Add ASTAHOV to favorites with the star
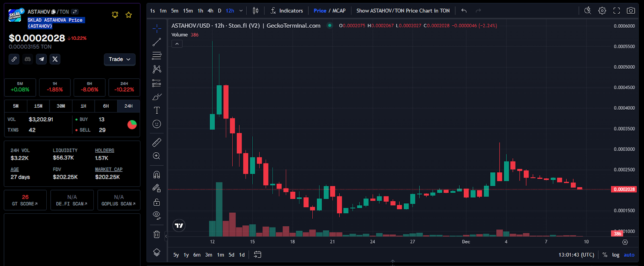644x266 pixels. (x=129, y=15)
